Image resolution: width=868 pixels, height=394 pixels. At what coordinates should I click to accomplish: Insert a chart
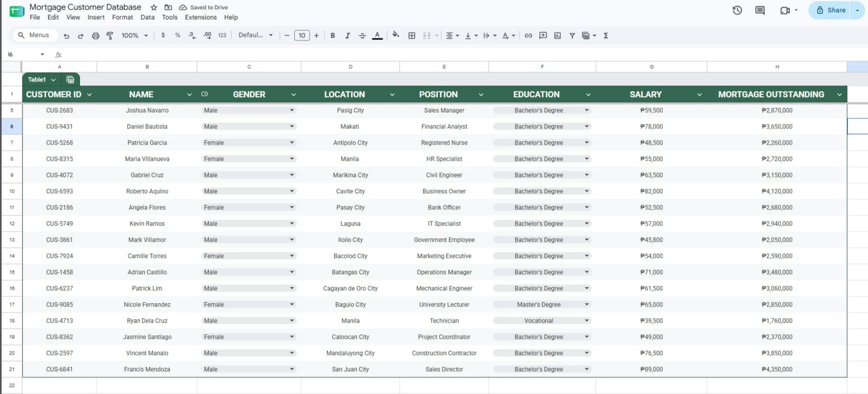coord(558,35)
